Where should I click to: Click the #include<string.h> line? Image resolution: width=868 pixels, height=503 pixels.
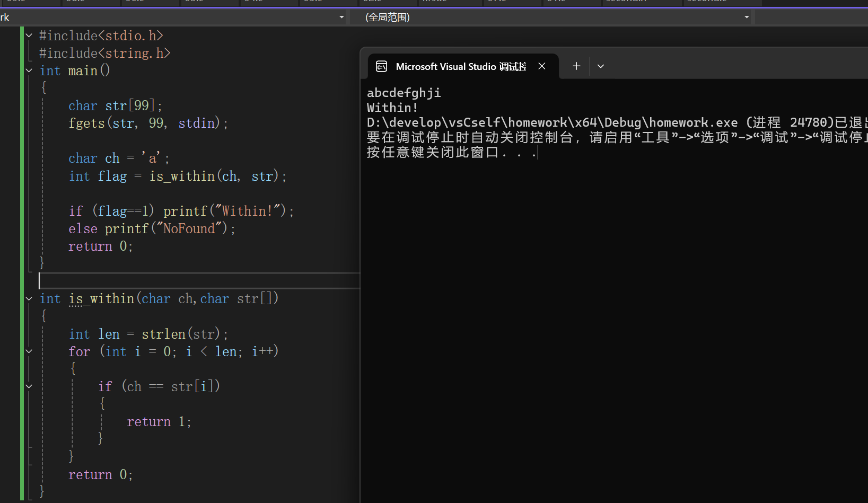(x=104, y=53)
